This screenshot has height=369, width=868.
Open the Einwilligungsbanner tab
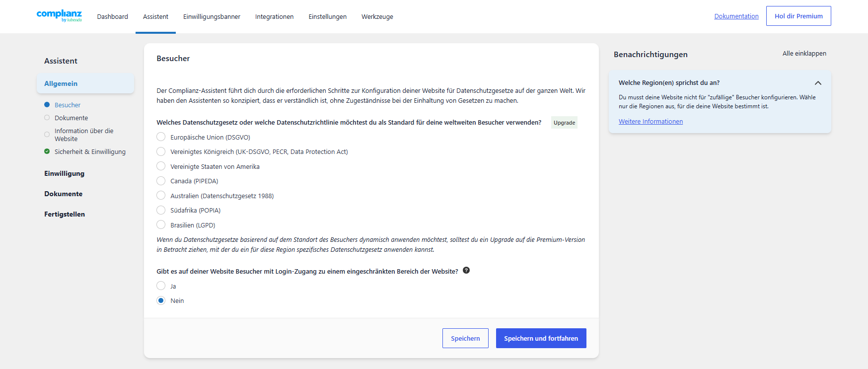pyautogui.click(x=212, y=16)
